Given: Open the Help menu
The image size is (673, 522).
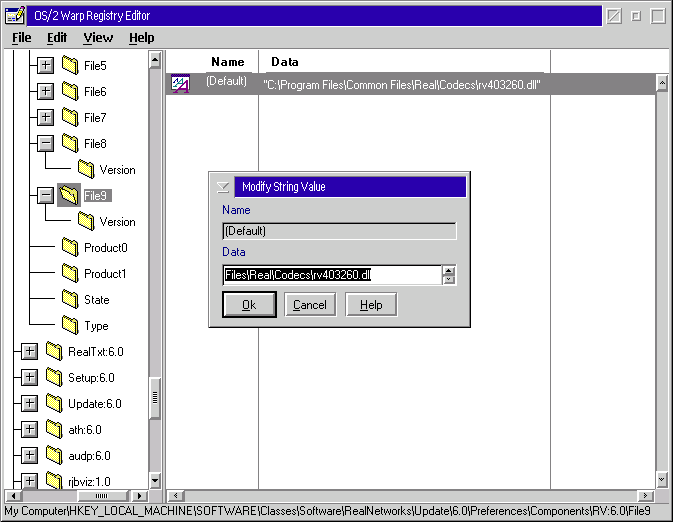Looking at the screenshot, I should coord(142,38).
